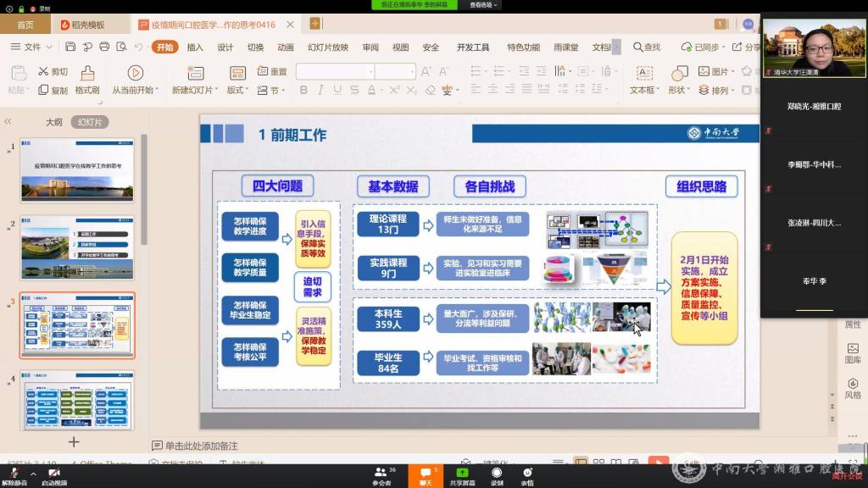This screenshot has width=868, height=488.
Task: Toggle Bold text formatting
Action: (303, 90)
